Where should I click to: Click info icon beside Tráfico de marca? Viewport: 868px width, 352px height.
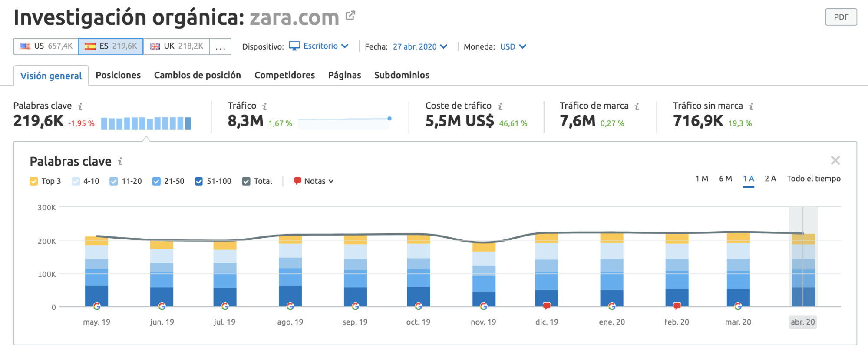click(637, 106)
